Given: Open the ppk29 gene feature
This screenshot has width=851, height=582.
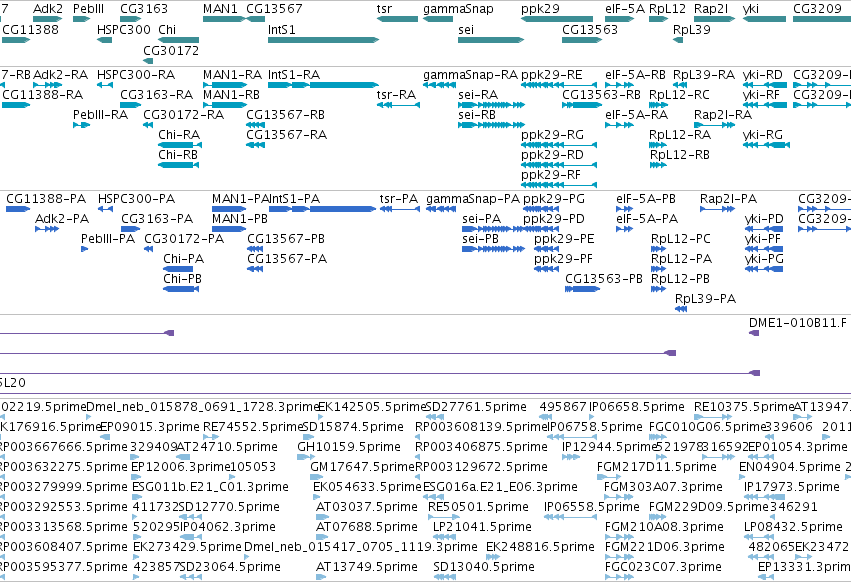Looking at the screenshot, I should (x=557, y=19).
